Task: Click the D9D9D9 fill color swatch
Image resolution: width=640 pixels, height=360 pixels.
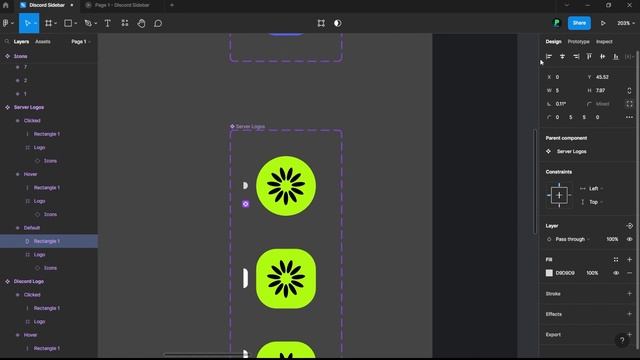Action: [549, 273]
